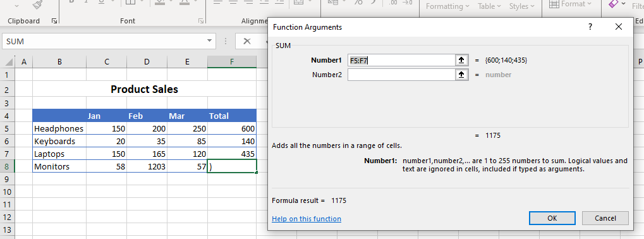The height and width of the screenshot is (239, 644).
Task: Select column A header
Action: pos(23,62)
